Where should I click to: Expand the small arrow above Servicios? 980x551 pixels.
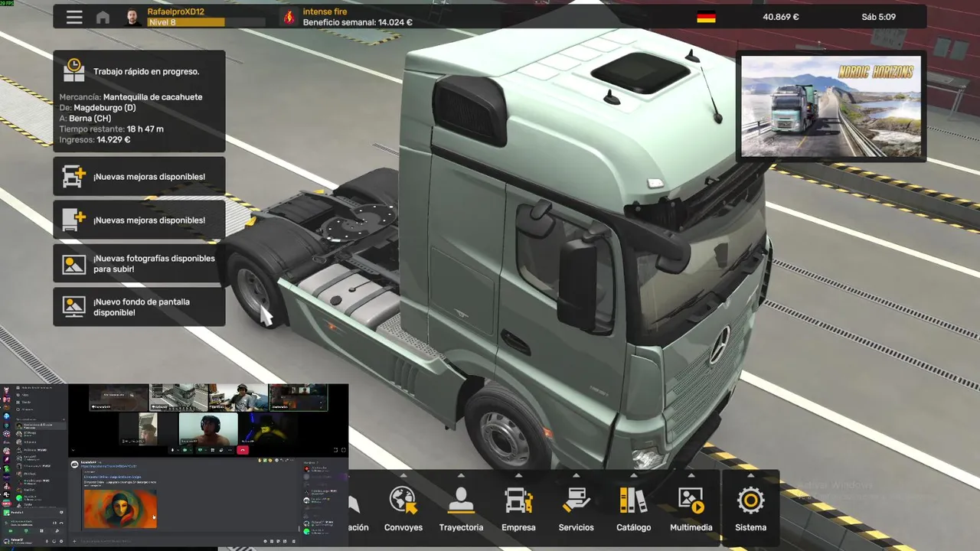[x=576, y=475]
